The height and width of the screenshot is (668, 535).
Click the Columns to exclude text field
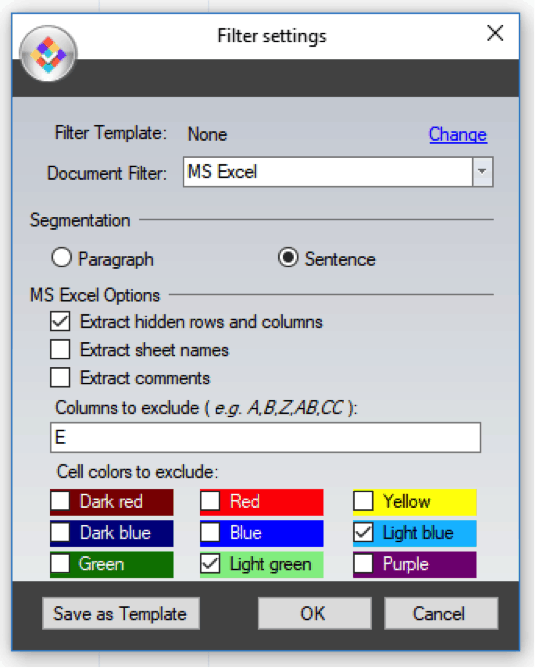(265, 438)
